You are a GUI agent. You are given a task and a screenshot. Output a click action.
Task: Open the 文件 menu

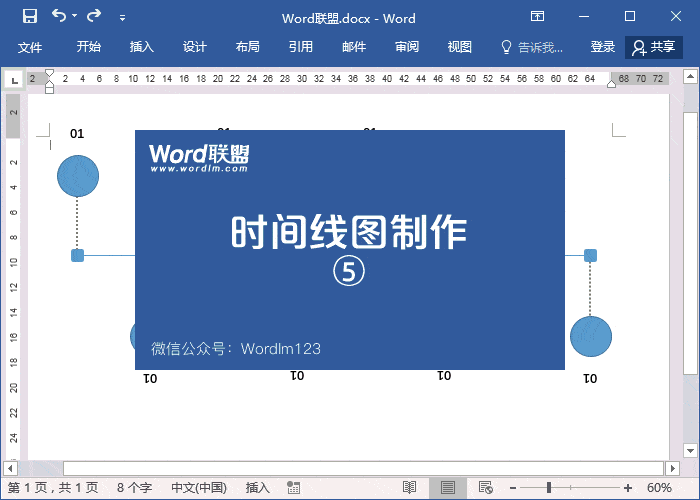pos(30,47)
